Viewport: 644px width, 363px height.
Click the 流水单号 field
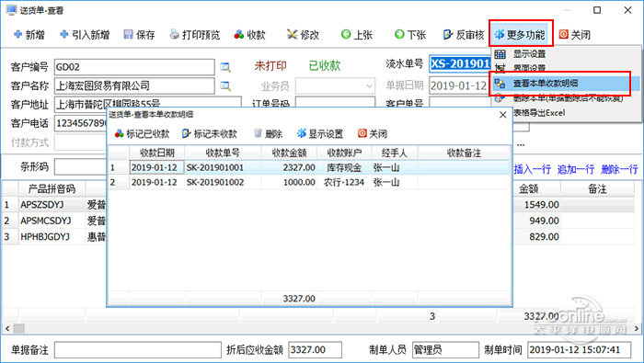[x=460, y=63]
